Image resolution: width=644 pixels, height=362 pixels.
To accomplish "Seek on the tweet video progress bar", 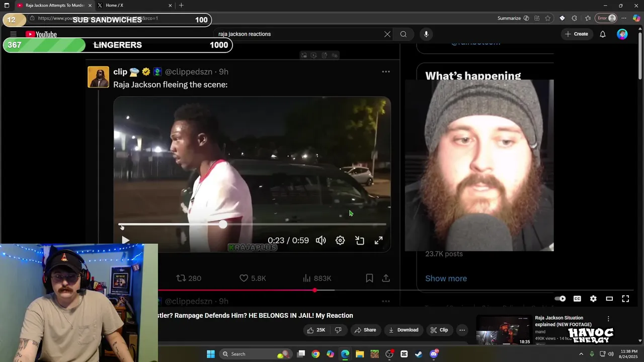I will 252,225.
